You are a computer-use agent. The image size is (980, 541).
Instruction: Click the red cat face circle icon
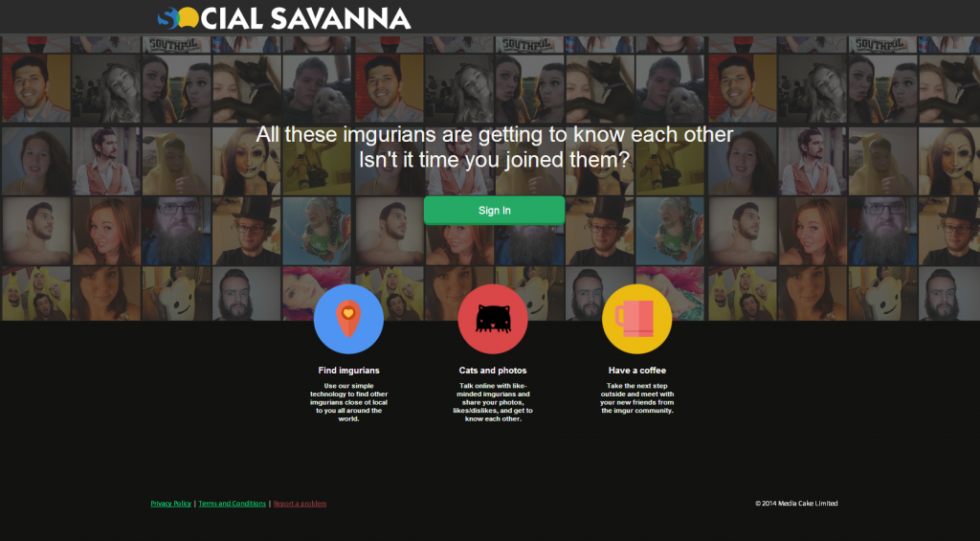click(493, 319)
